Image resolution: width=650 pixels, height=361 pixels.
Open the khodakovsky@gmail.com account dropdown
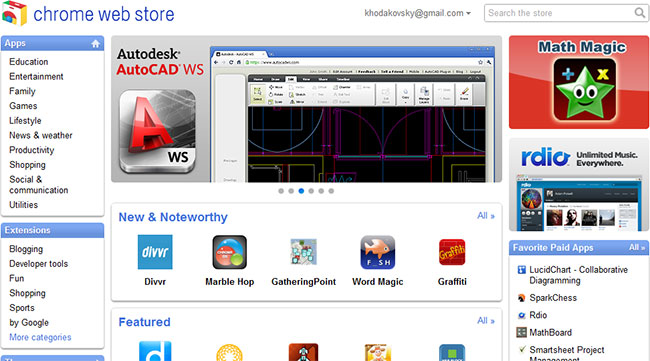(417, 13)
